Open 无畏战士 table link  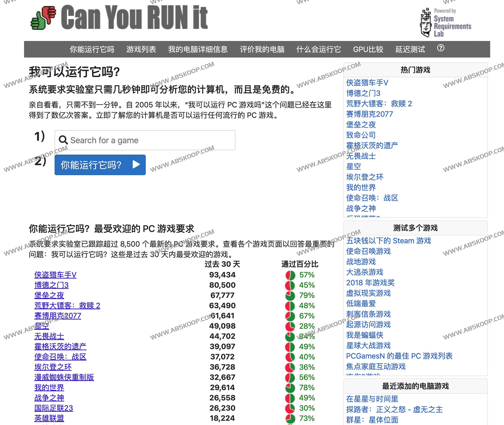[49, 336]
